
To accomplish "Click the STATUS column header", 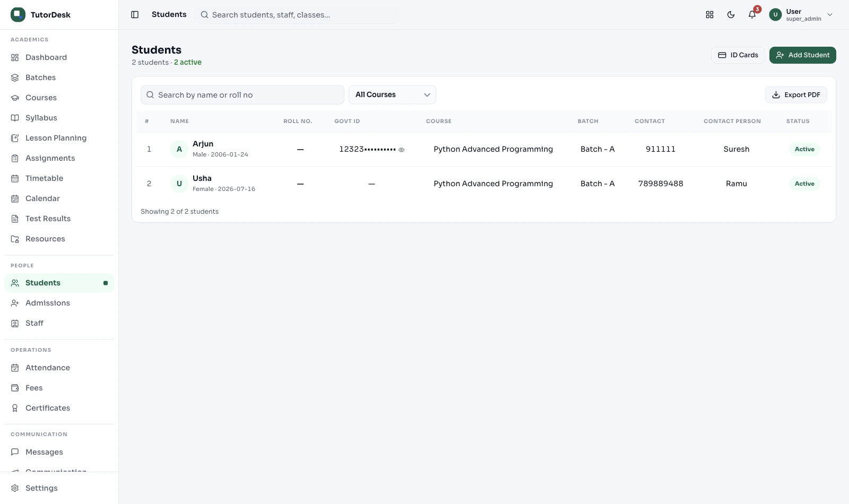I will tap(798, 121).
